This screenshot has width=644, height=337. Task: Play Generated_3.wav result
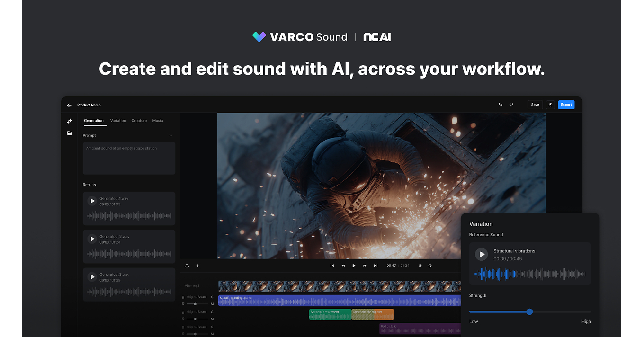[x=92, y=277]
